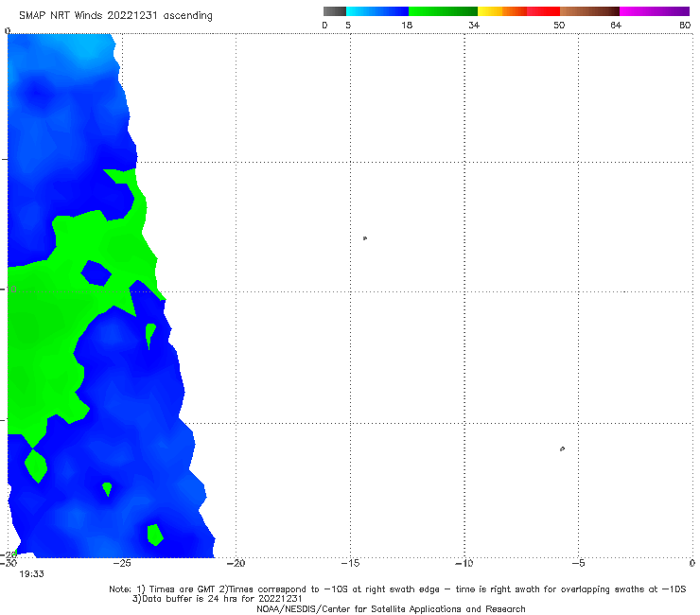700x615 pixels.
Task: Click the small island marker near -15 longitude
Action: click(x=365, y=238)
